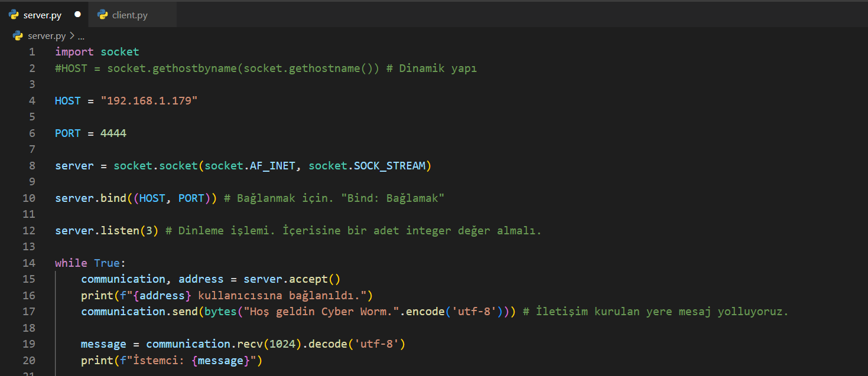
Task: Expand the breadcrumb ellipsis symbol list
Action: [x=82, y=36]
